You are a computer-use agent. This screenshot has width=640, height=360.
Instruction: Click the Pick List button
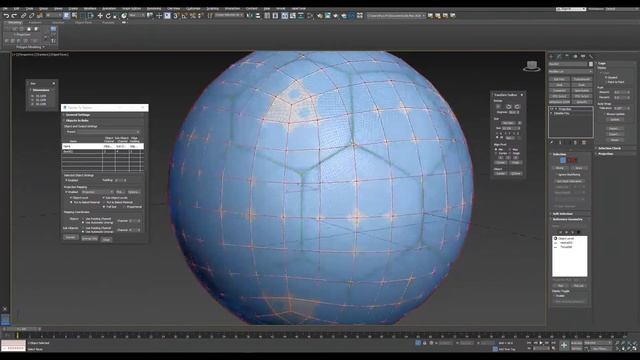point(578,285)
